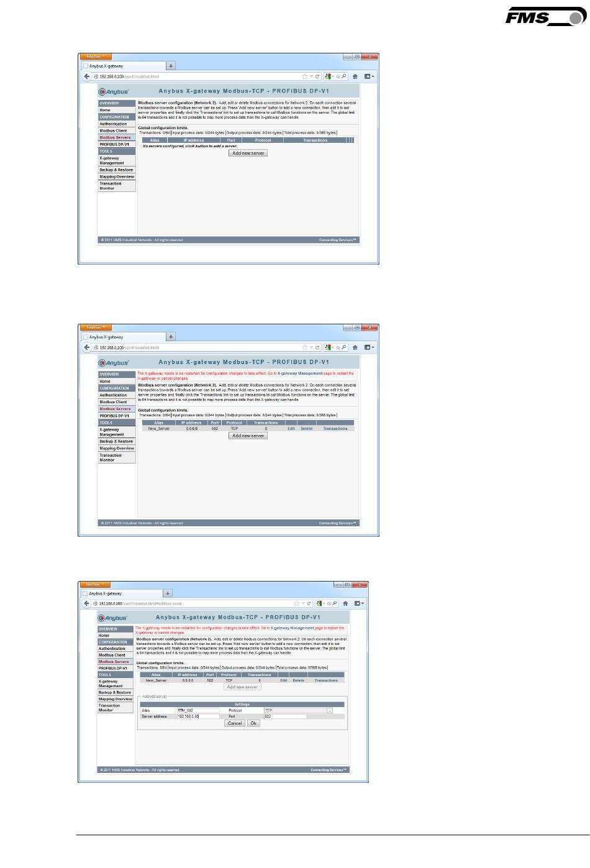Viewport: 590px width, 868px height.
Task: Open Backup & Restore in first screenshot
Action: tap(116, 170)
